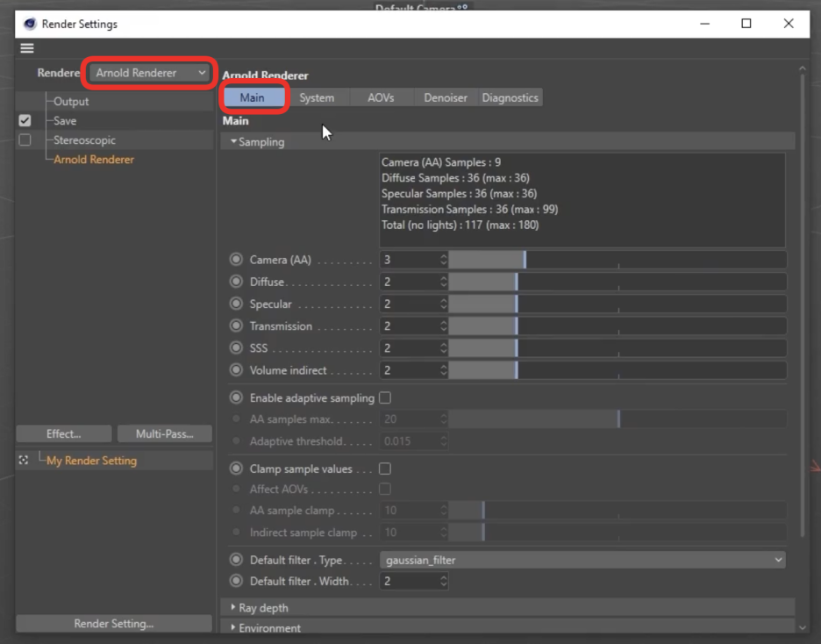Click the Camera (AA) slider bar
Screen dimensions: 821x644
point(618,260)
